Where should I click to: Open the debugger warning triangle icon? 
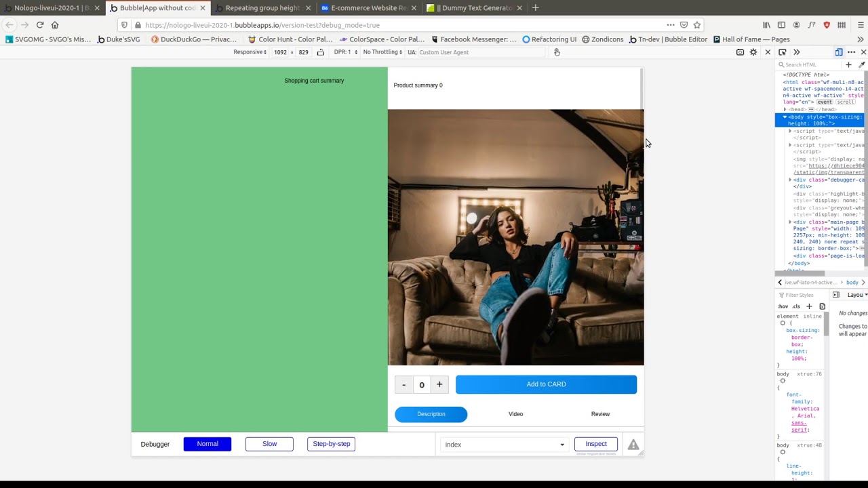pos(633,445)
